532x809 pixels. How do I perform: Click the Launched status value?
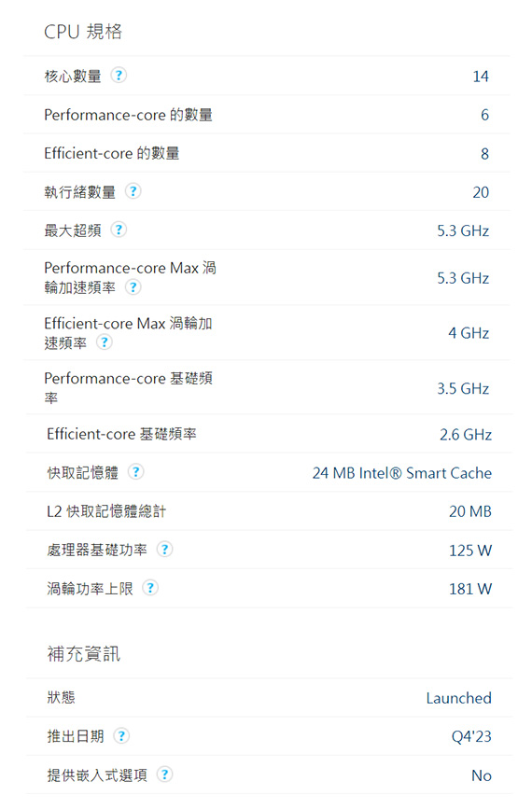[458, 698]
